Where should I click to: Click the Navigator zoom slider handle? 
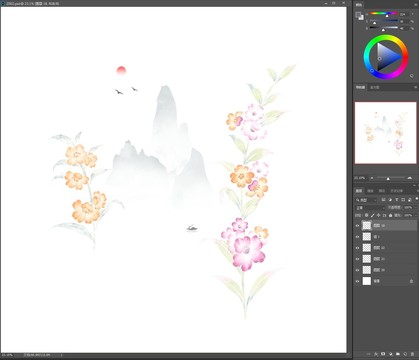point(388,179)
